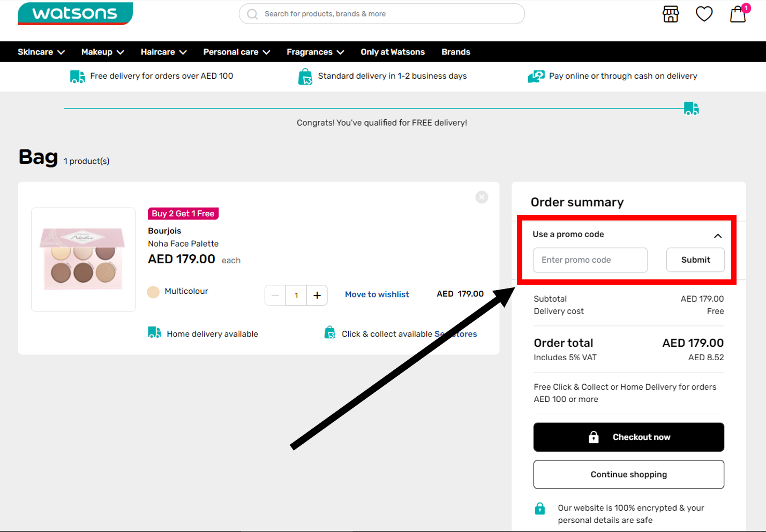Click the Checkout now button
Screen dimensions: 766x532
click(628, 437)
